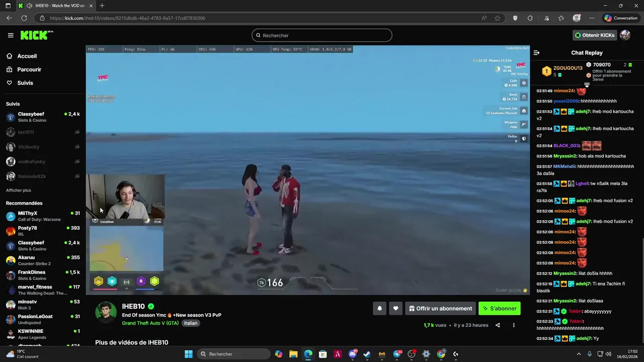Screen dimensions: 644x362
Task: Open recommended channel MiiThyX
Action: [43, 216]
